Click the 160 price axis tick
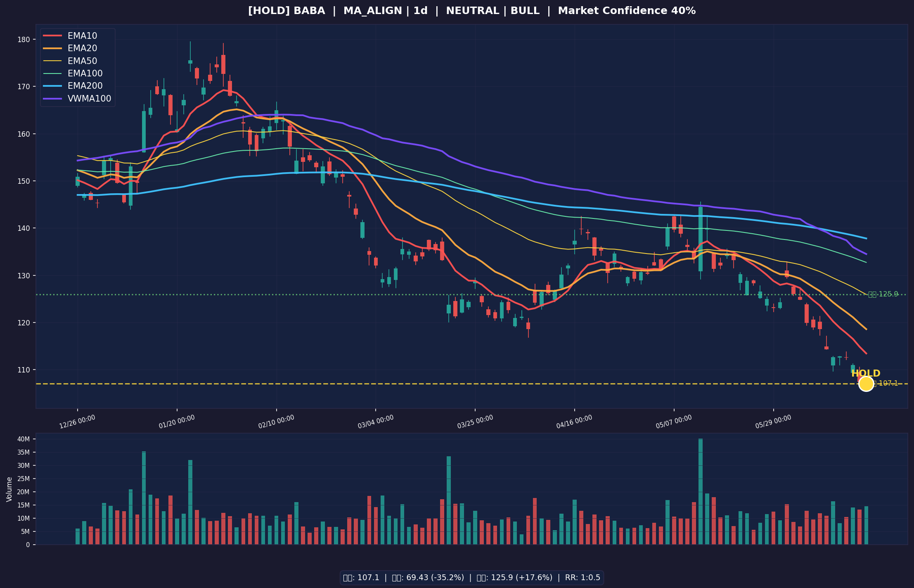This screenshot has width=914, height=588. [x=24, y=134]
